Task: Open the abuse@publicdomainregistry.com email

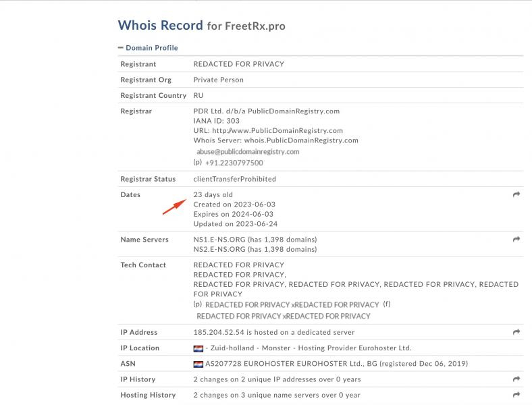Action: (x=248, y=152)
